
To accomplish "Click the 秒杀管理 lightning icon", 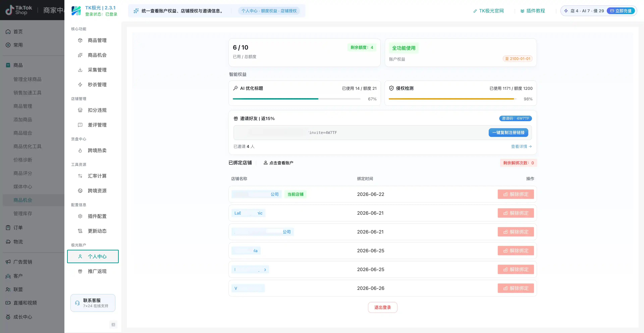I will 80,85.
